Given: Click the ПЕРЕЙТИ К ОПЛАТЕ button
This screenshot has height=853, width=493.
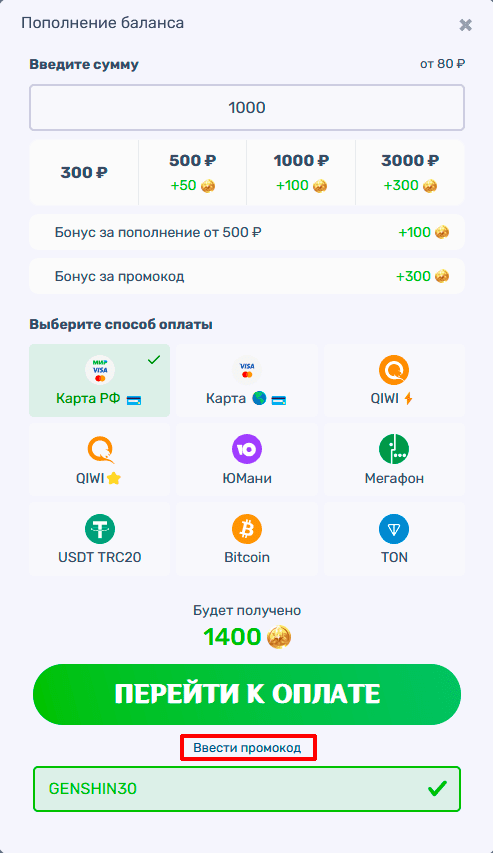Looking at the screenshot, I should [247, 694].
